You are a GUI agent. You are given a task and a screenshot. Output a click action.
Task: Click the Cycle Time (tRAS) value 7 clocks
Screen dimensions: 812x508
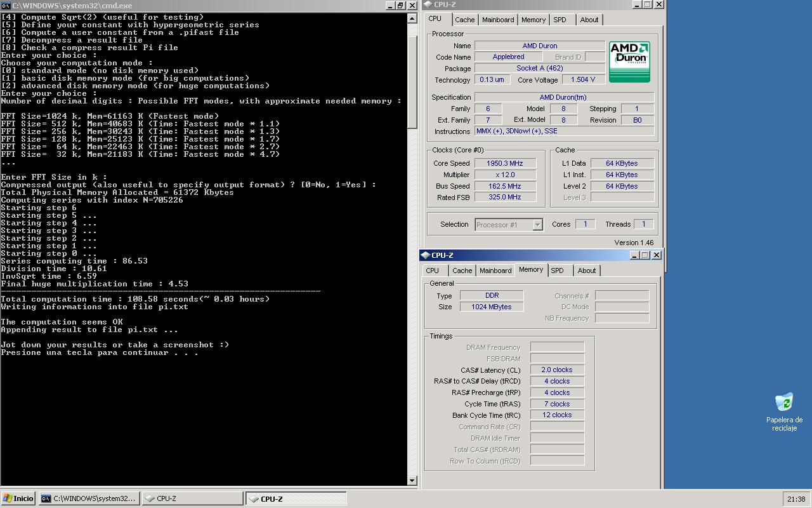tap(557, 404)
